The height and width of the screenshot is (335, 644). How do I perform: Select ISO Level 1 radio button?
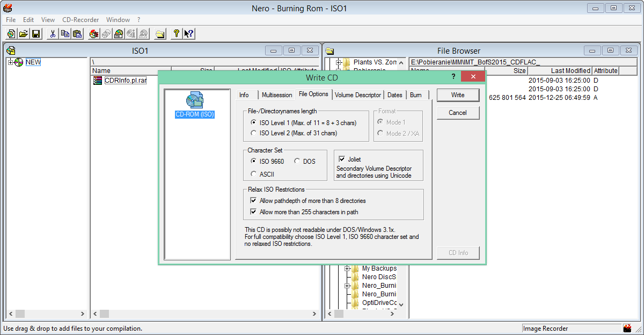(254, 122)
